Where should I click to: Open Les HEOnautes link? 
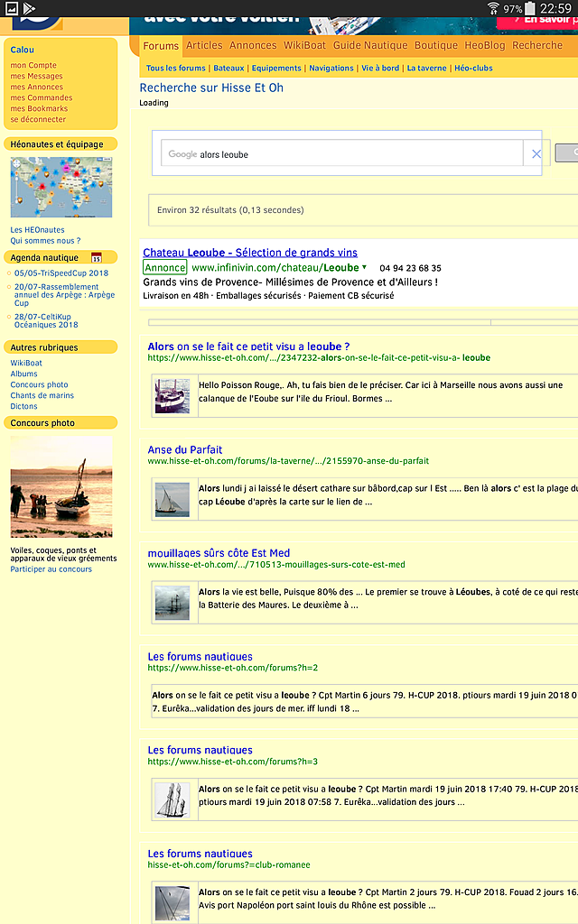tap(37, 230)
